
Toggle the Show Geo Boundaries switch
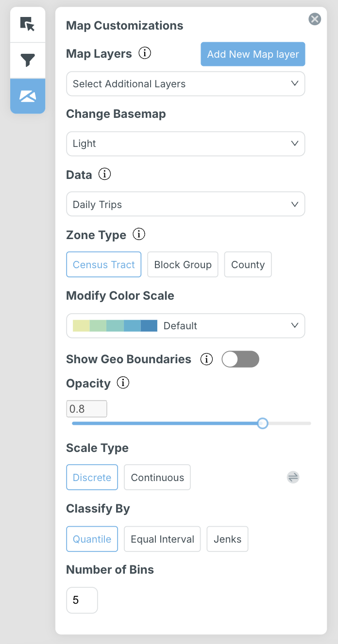(x=240, y=359)
